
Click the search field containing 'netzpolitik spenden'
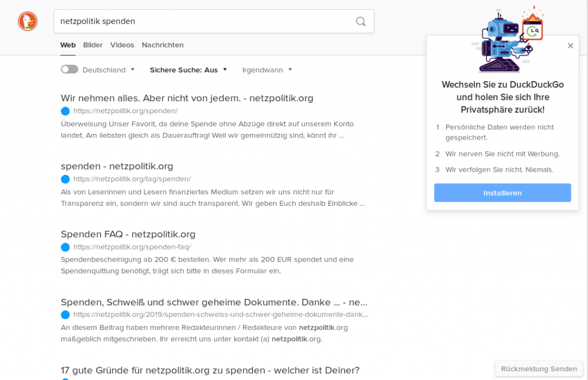point(214,21)
